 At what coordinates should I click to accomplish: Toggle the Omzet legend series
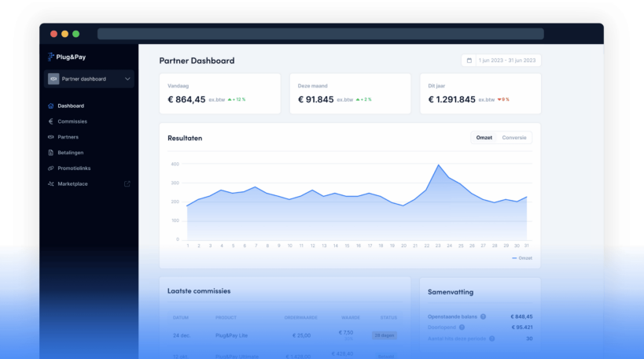click(522, 257)
